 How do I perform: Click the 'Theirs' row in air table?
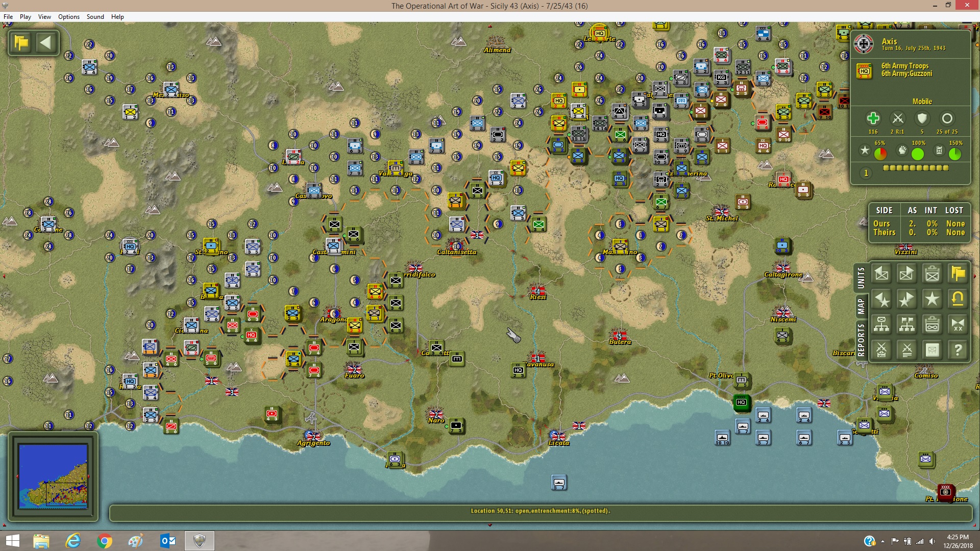(x=919, y=232)
